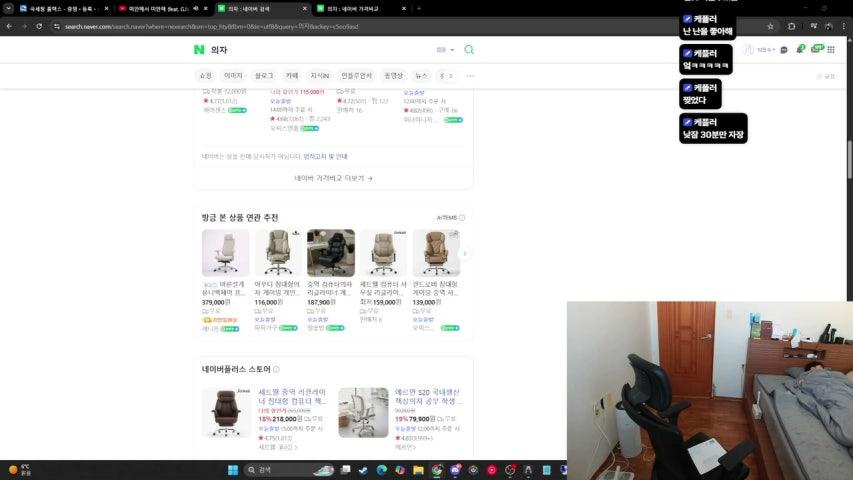Image resolution: width=853 pixels, height=480 pixels.
Task: Open the three-dot more options menu
Action: click(x=471, y=76)
